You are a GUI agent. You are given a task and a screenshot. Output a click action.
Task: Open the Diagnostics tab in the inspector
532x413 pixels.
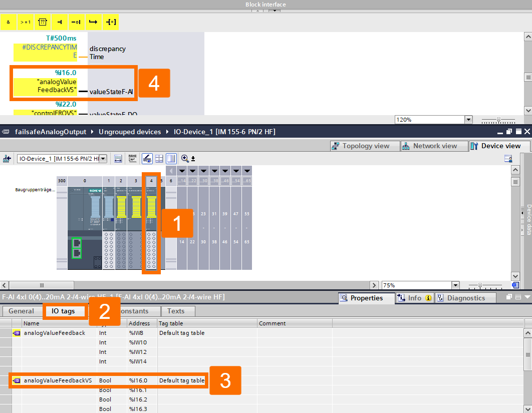click(465, 298)
